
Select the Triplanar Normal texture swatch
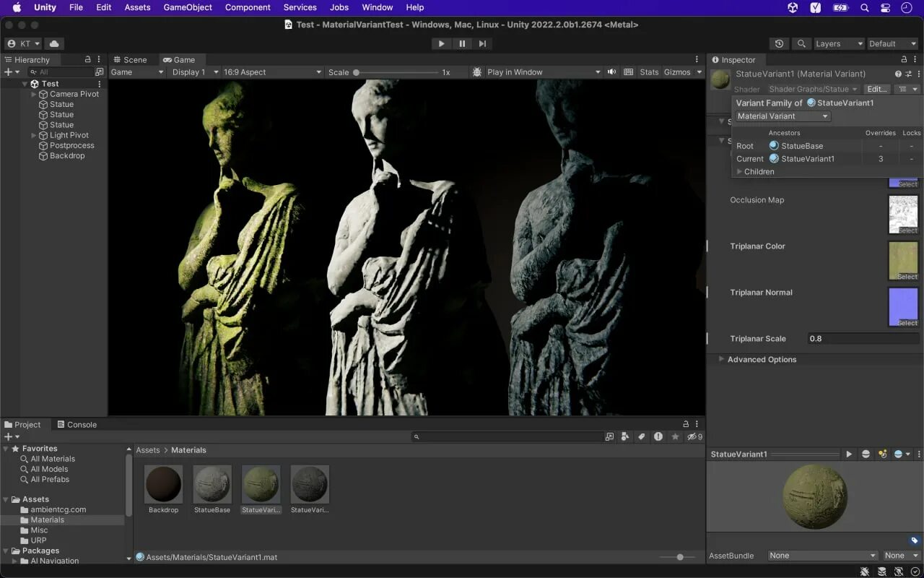pyautogui.click(x=903, y=307)
